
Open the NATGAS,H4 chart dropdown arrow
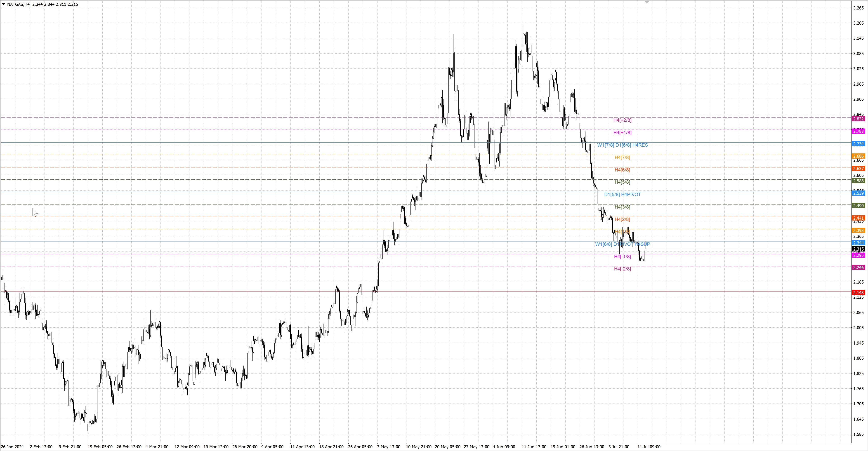tap(3, 4)
